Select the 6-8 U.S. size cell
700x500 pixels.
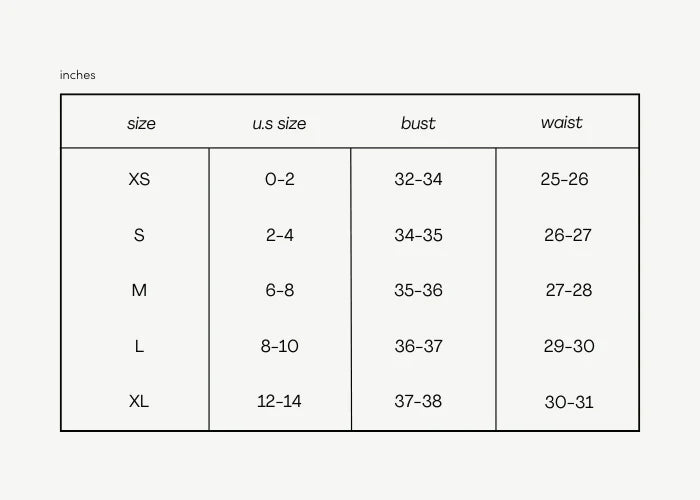point(280,291)
